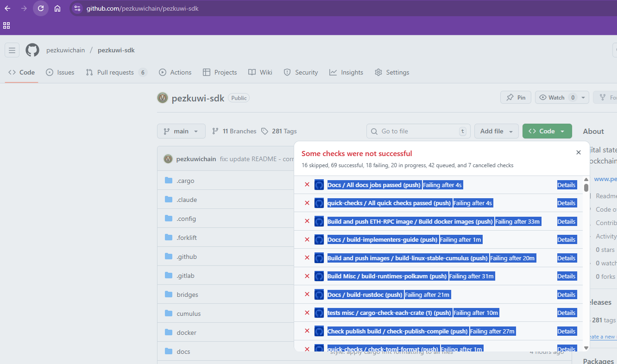Click the folder icon for bridges
Viewport: 617px width, 364px height.
pyautogui.click(x=169, y=295)
